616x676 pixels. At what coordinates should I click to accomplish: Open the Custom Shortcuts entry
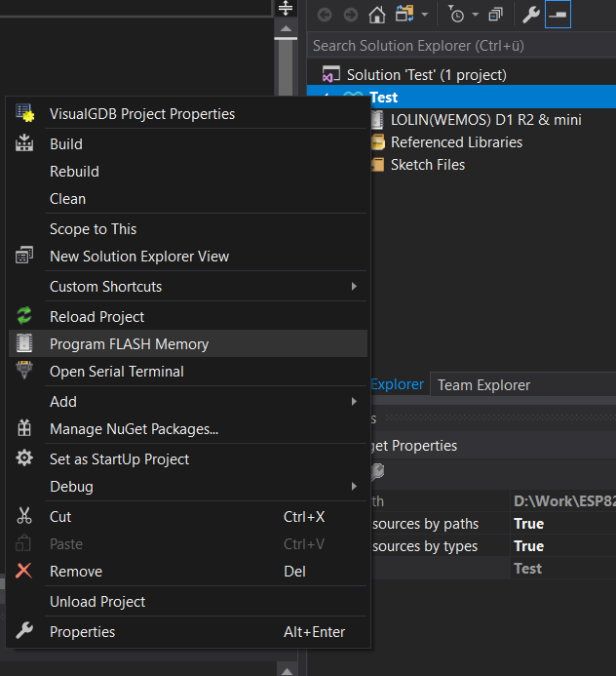point(187,287)
